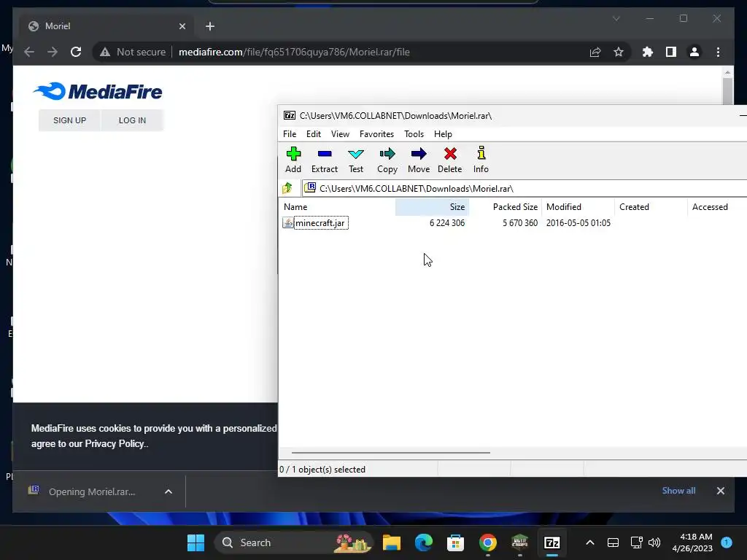
Task: Open the View menu in 7-Zip
Action: pyautogui.click(x=340, y=134)
